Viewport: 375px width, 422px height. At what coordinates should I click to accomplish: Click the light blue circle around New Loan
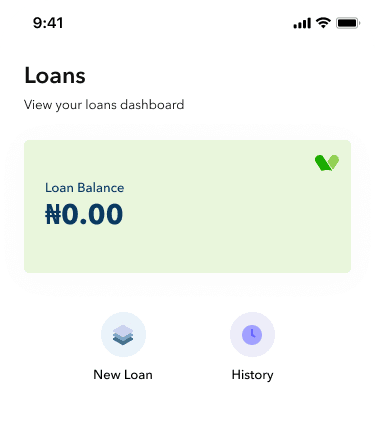click(x=123, y=335)
